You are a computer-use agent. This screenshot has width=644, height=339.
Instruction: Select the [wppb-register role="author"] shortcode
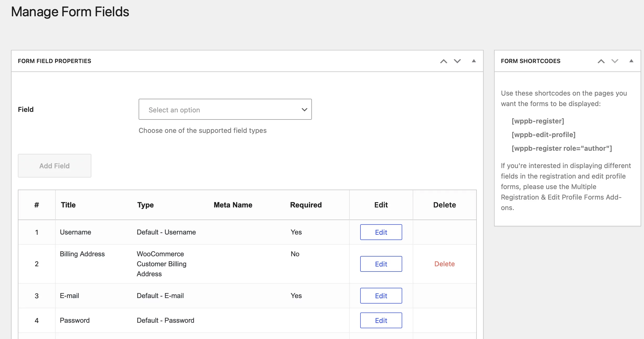pos(562,148)
